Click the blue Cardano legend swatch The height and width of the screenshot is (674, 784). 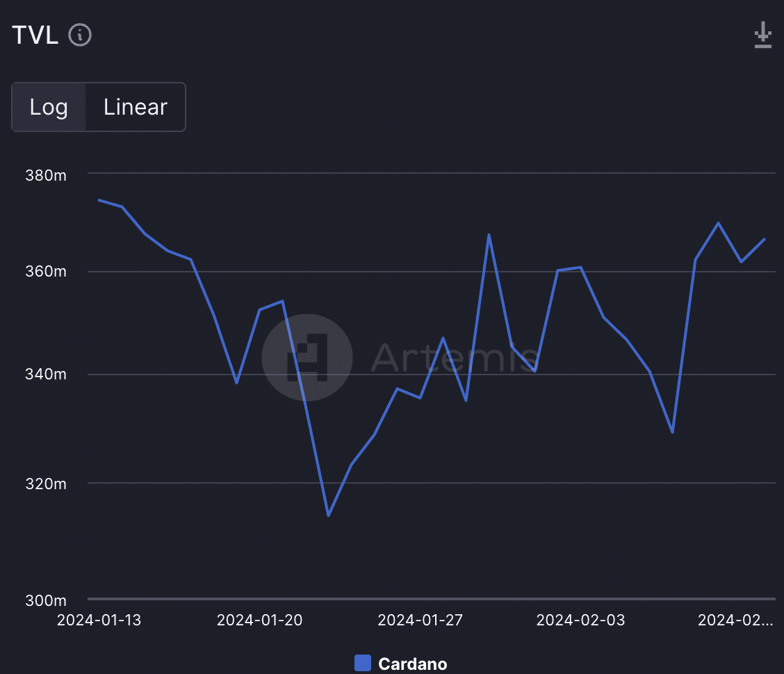coord(362,663)
